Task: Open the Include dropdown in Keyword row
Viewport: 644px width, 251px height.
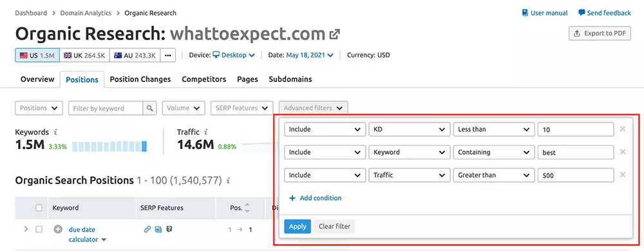Action: pos(325,152)
